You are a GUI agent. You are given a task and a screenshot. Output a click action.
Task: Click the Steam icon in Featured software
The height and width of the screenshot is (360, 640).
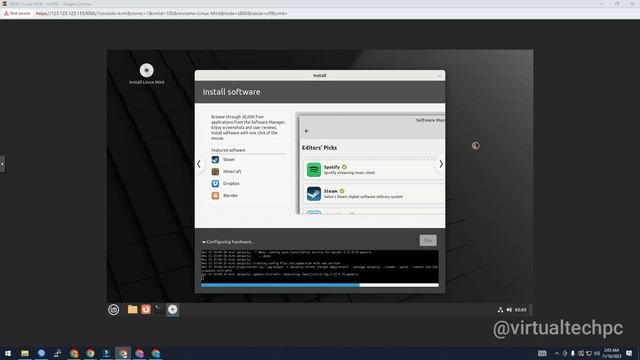pos(215,160)
